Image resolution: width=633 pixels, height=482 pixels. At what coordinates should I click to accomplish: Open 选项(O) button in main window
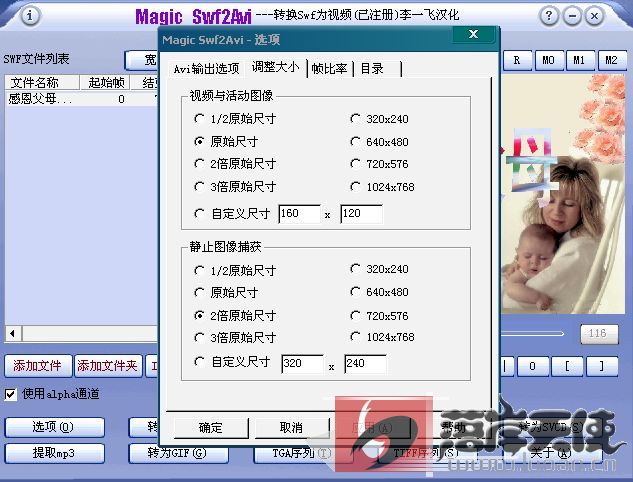point(54,427)
